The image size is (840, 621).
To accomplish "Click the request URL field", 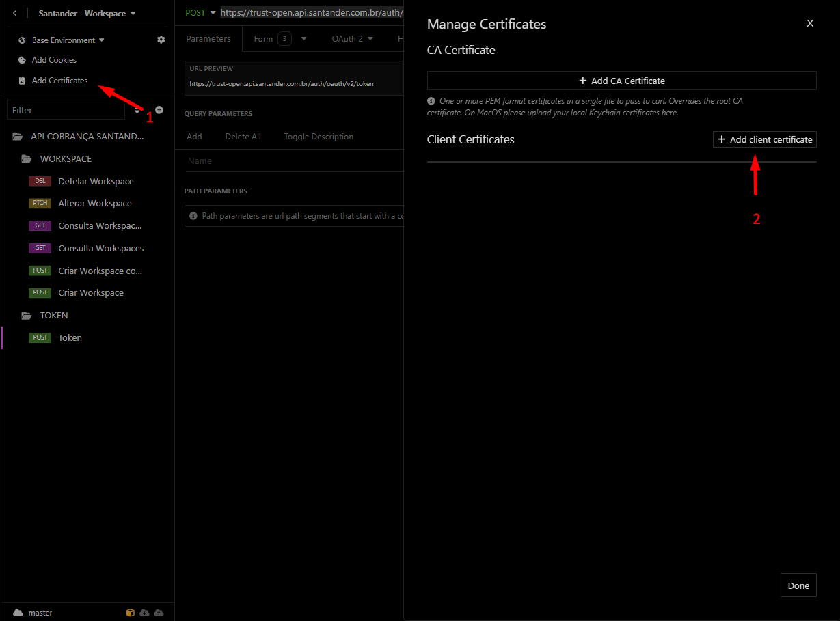I will 312,13.
